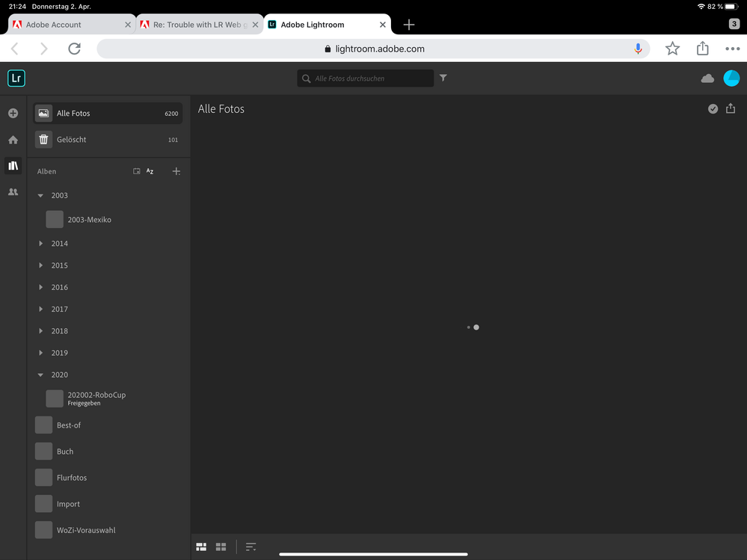Viewport: 747px width, 560px height.
Task: Click the share icon in Alle Fotos header
Action: [x=731, y=108]
